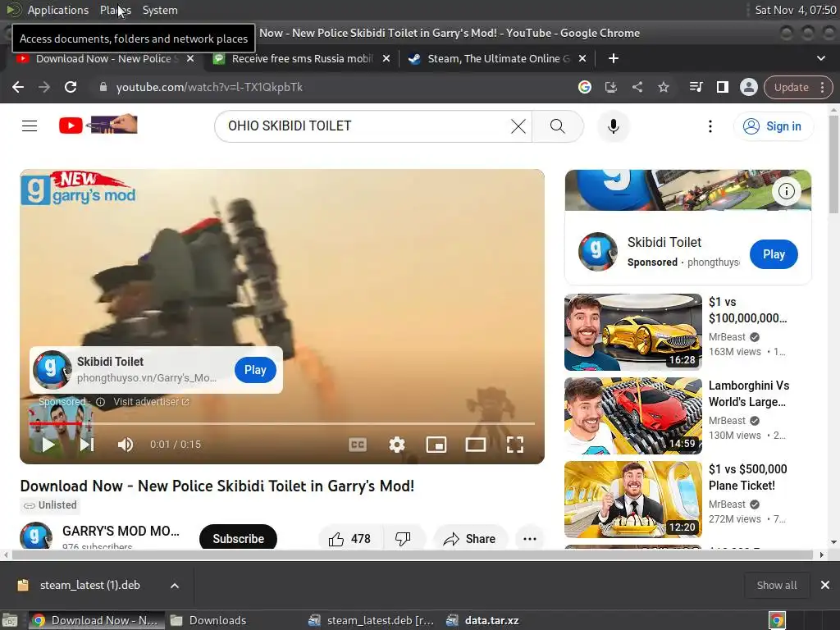
Task: Open steam_latest (1).deb download options arrow
Action: pyautogui.click(x=174, y=586)
